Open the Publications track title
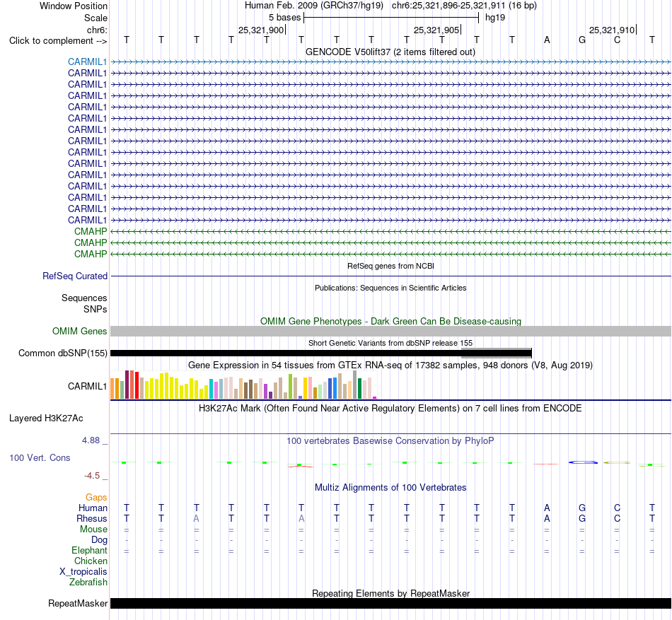This screenshot has width=672, height=620. 390,288
